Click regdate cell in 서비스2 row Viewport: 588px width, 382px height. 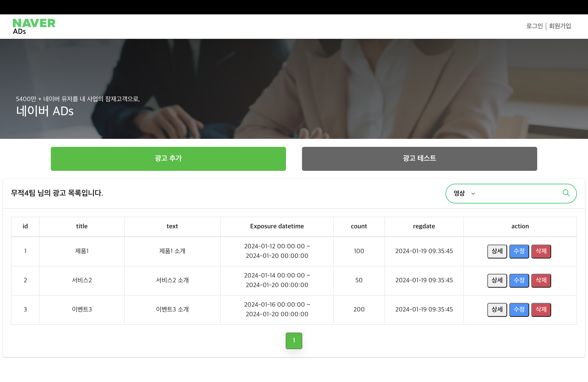424,280
